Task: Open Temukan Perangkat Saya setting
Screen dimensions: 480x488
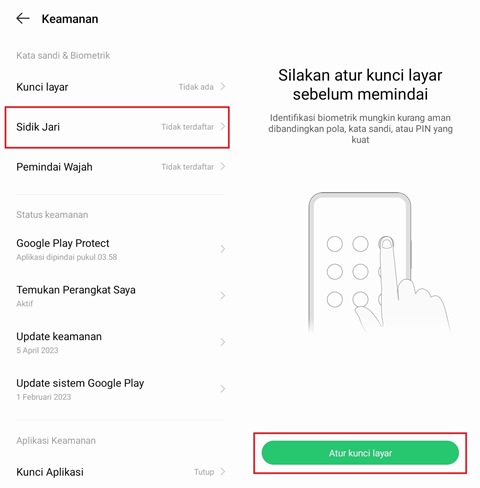Action: click(121, 296)
